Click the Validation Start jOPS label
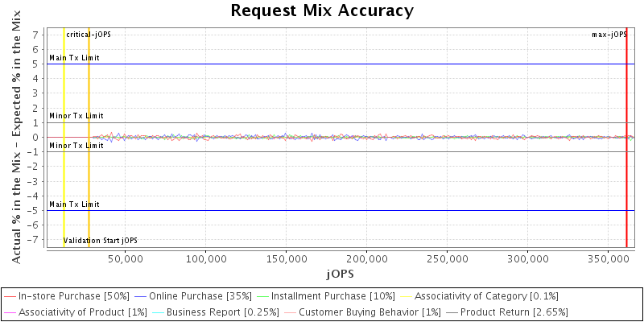 click(x=100, y=240)
